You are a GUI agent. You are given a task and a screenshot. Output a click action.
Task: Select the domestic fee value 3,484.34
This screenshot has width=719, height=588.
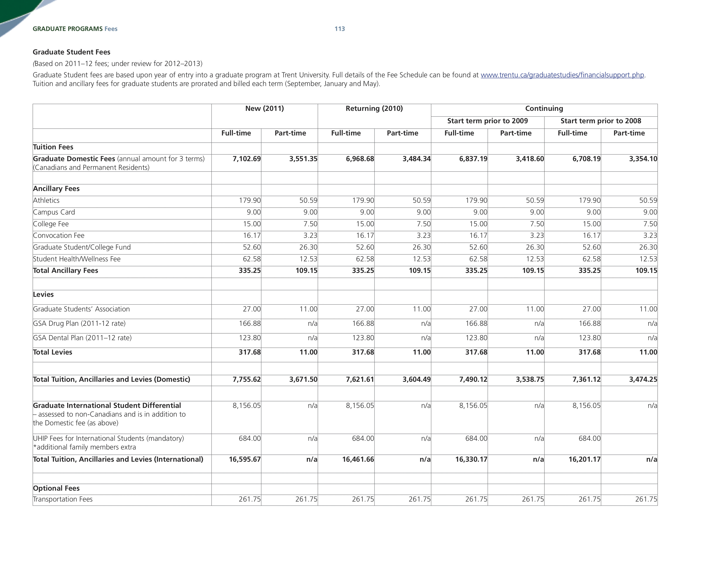click(x=416, y=159)
